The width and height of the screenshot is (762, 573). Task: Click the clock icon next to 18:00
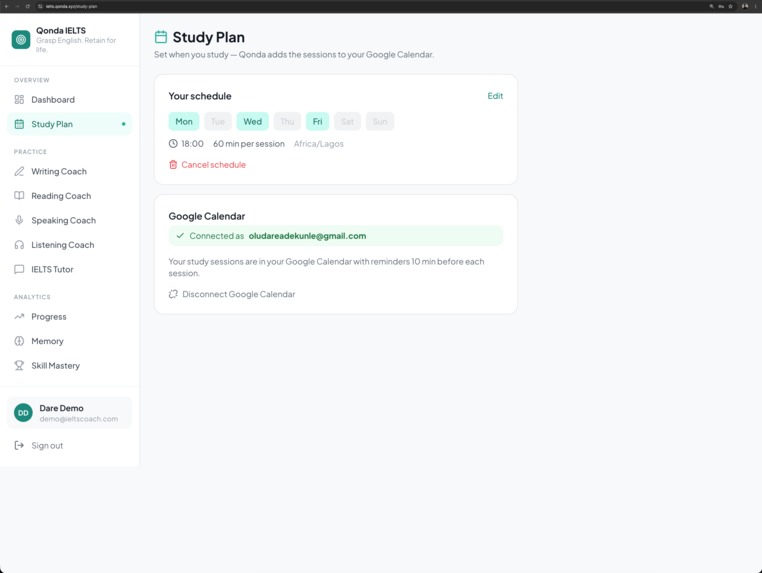click(173, 143)
